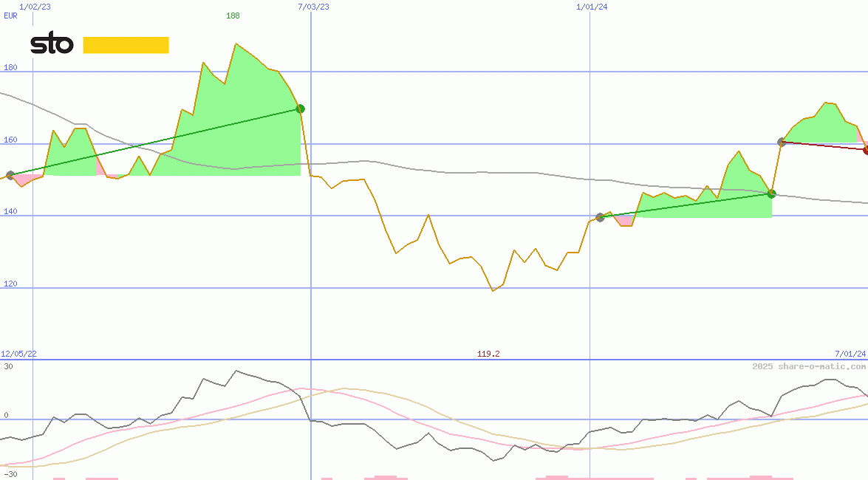Click the 188 peak price label
Image resolution: width=868 pixels, height=480 pixels.
click(x=233, y=16)
